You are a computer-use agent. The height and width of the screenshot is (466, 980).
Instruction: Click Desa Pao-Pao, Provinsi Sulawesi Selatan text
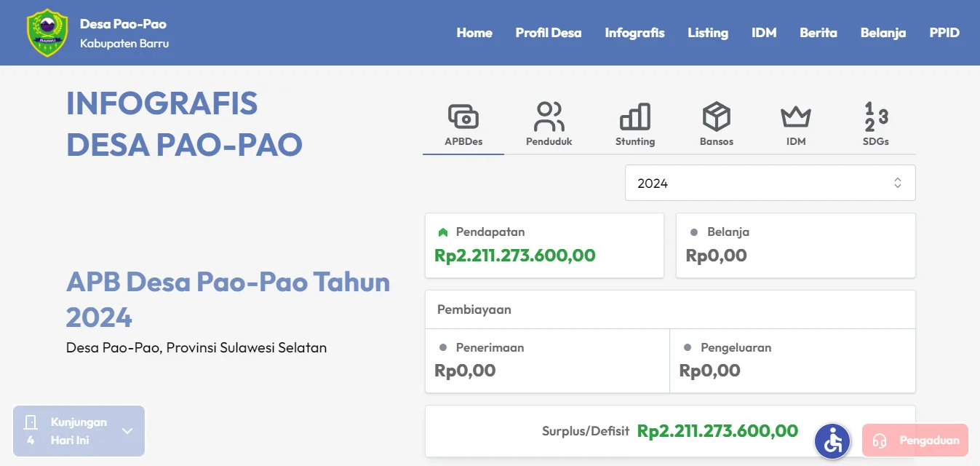point(196,347)
